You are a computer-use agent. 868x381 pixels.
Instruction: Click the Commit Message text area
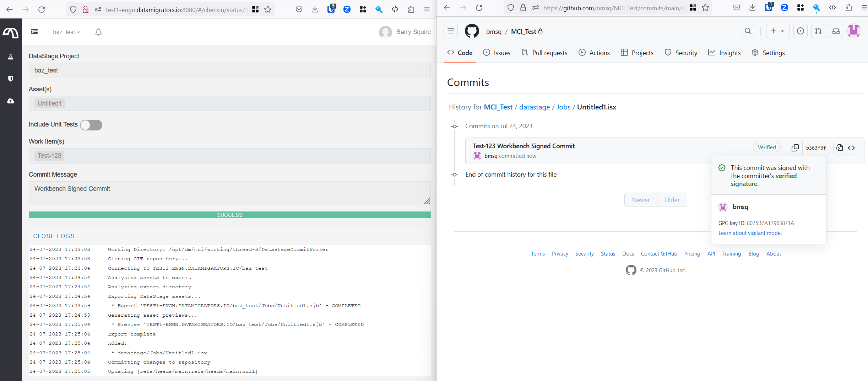pyautogui.click(x=229, y=193)
